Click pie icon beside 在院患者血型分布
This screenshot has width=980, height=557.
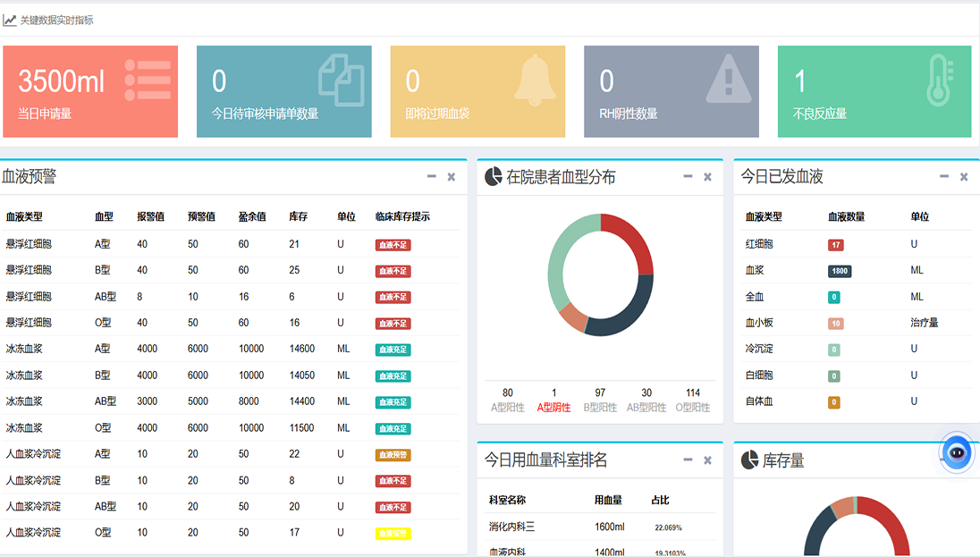pos(494,177)
